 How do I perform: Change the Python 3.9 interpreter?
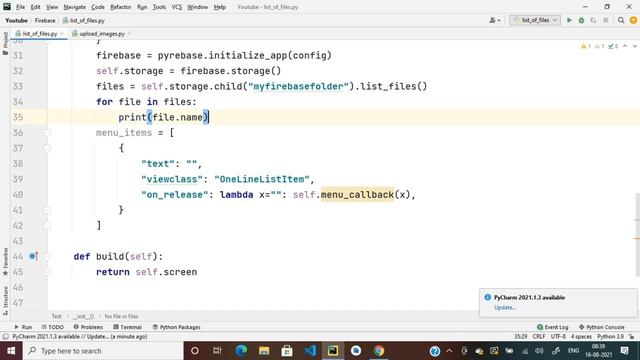610,337
